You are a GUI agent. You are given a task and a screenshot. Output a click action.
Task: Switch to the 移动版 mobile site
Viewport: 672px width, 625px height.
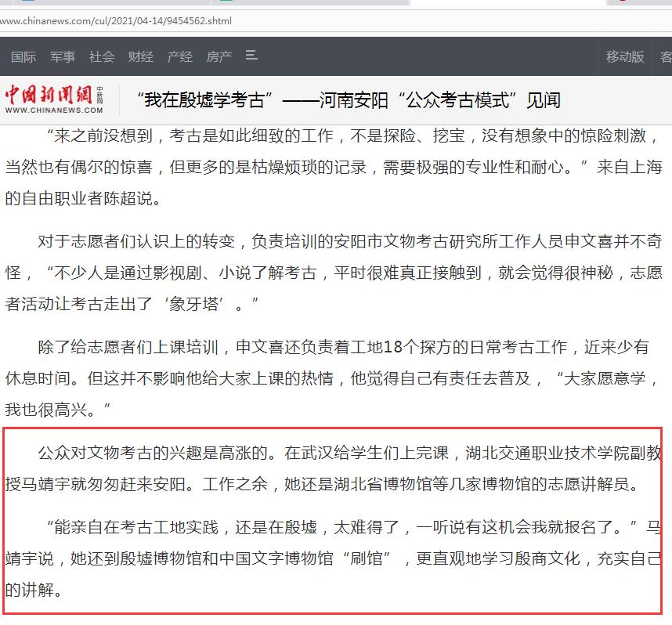(x=625, y=56)
